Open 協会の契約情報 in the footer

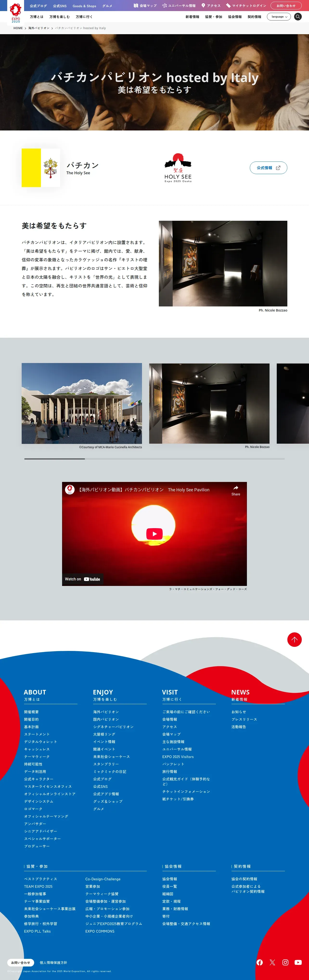[x=244, y=879]
